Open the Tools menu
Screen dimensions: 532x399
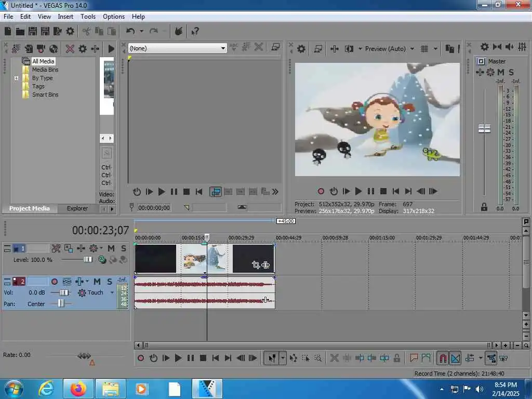(88, 16)
